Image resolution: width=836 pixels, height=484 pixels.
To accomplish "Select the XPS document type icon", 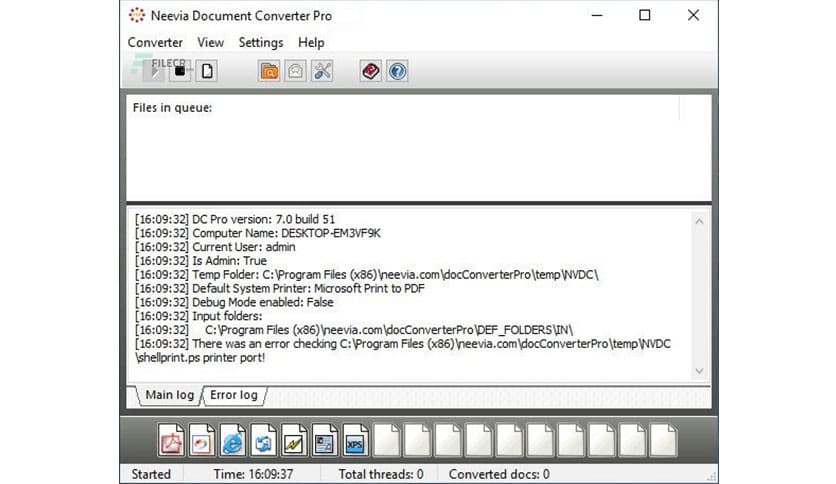I will tap(356, 440).
